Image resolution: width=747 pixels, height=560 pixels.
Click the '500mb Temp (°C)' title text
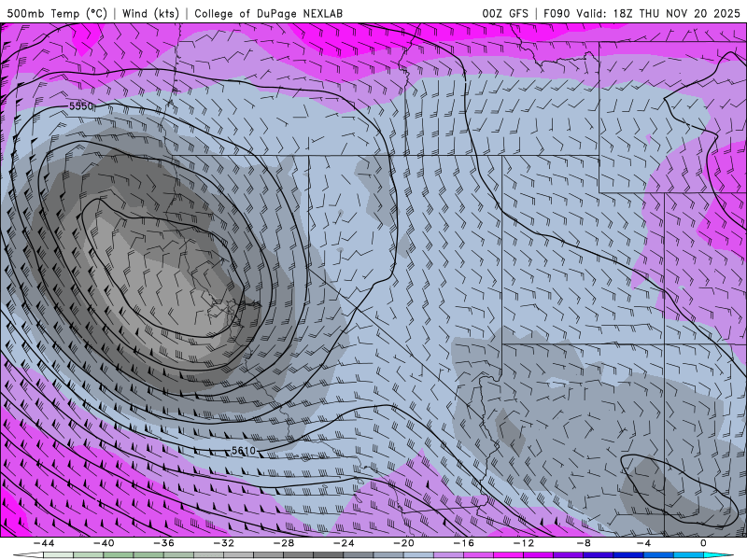(x=57, y=13)
